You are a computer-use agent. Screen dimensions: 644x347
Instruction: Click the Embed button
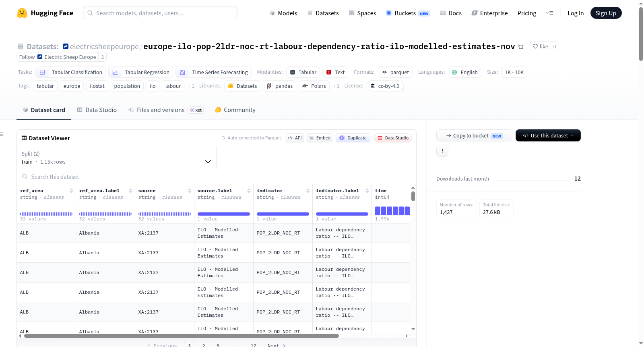(320, 138)
